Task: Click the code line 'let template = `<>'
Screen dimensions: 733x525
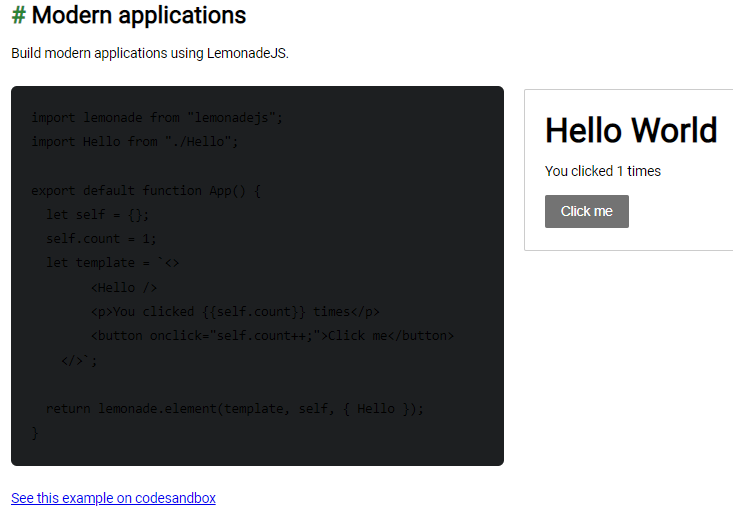Action: pos(112,263)
